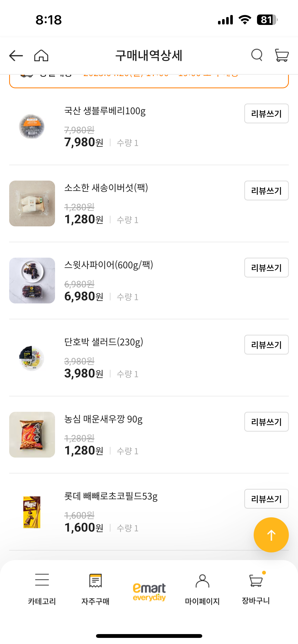This screenshot has width=298, height=644.
Task: Open search with magnifier icon
Action: click(x=256, y=55)
